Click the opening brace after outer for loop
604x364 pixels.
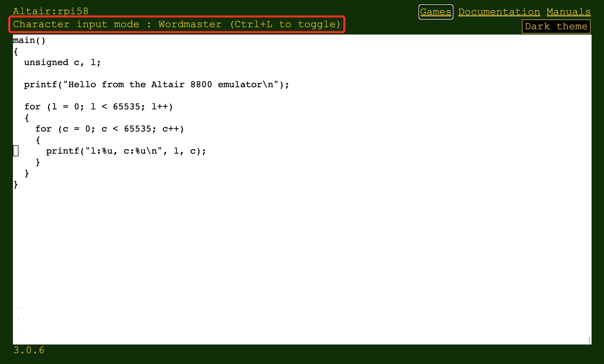tap(27, 118)
